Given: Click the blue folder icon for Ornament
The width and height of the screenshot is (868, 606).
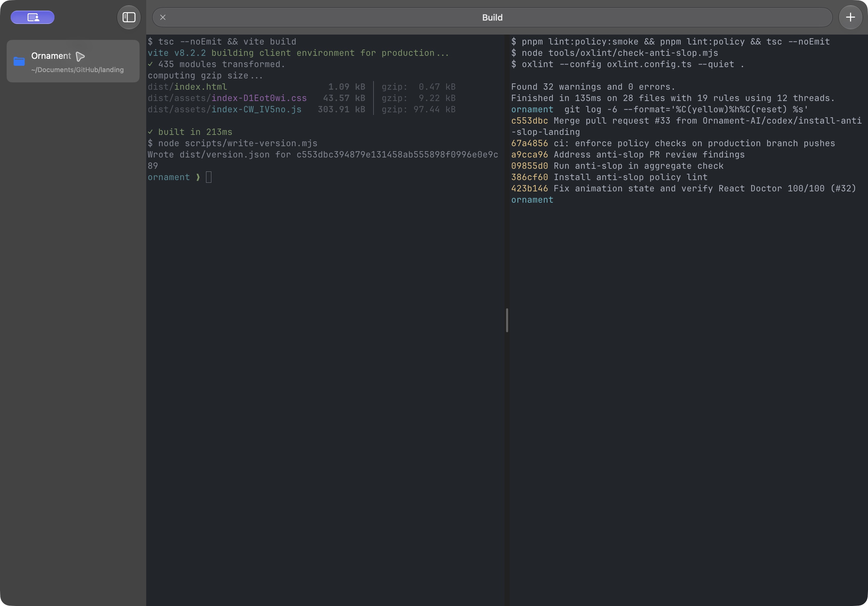Looking at the screenshot, I should point(19,61).
